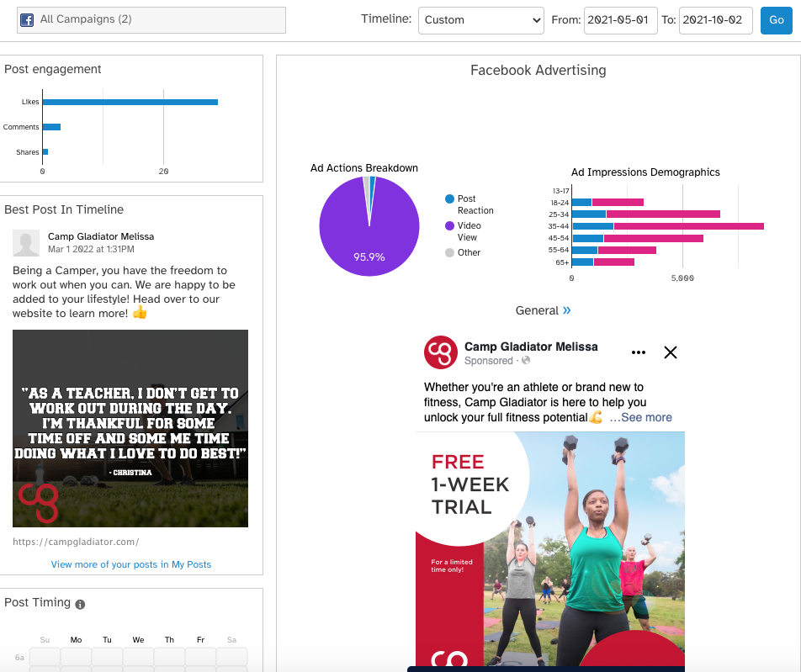Open Camp Gladiator Melissa name in sponsored ad
Viewport: 801px width, 672px height.
click(531, 347)
